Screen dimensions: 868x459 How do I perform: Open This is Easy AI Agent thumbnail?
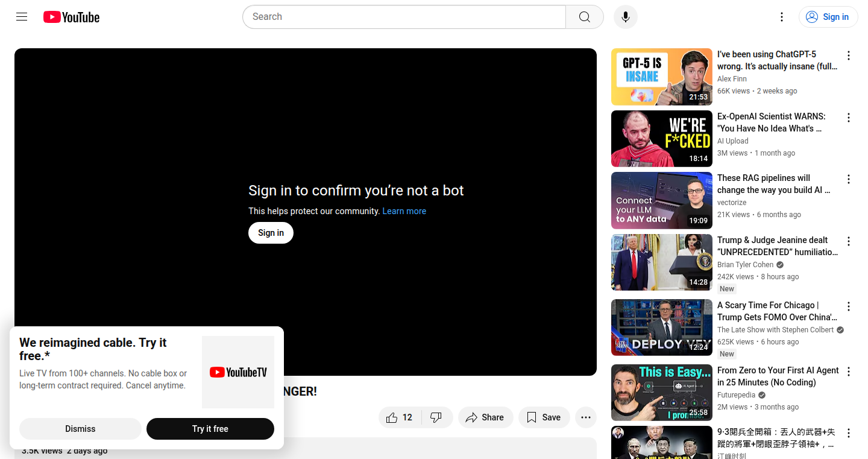point(662,393)
